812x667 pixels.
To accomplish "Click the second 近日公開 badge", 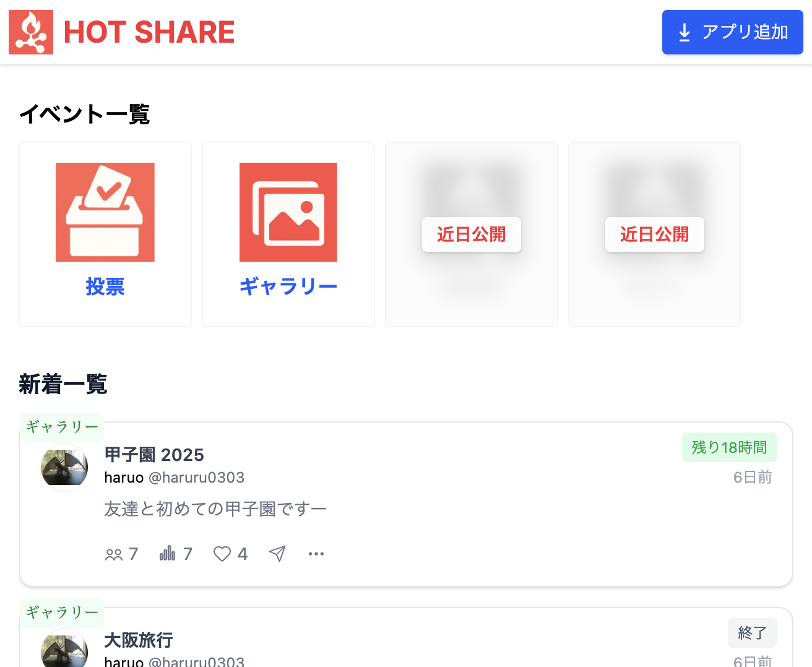I will (655, 235).
